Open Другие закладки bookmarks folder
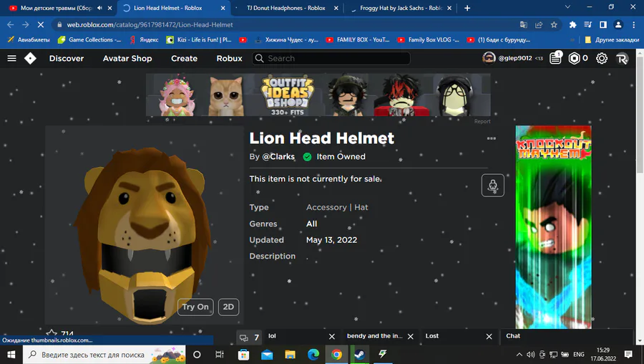Screen dimensions: 644x364 tap(612, 40)
